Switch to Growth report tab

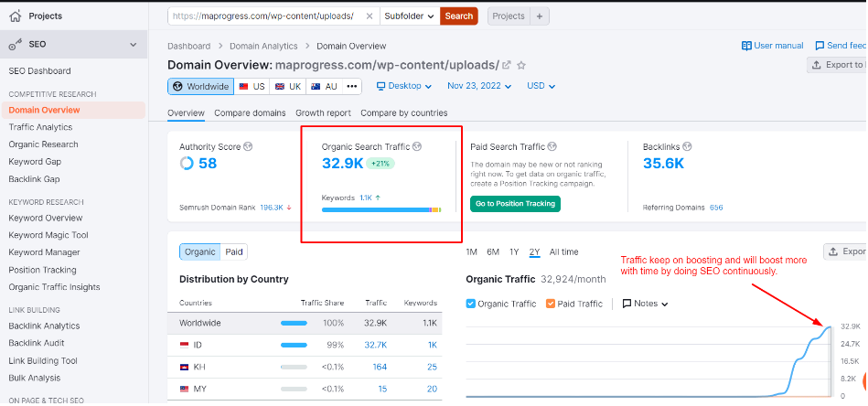[323, 112]
